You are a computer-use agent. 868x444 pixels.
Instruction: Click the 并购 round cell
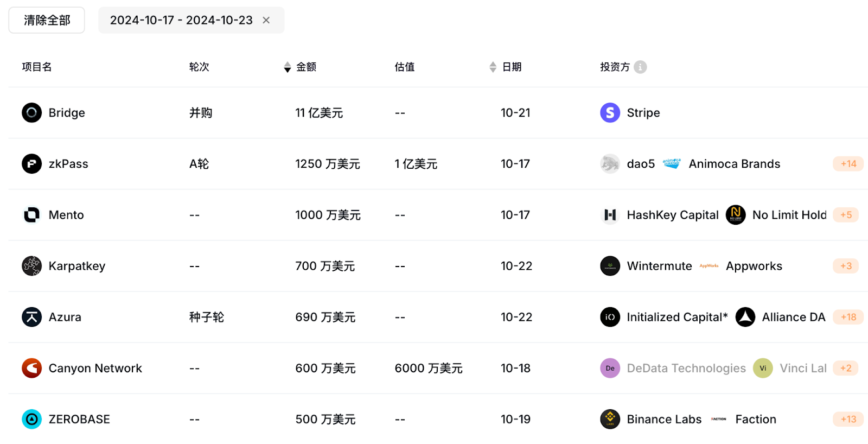click(201, 113)
